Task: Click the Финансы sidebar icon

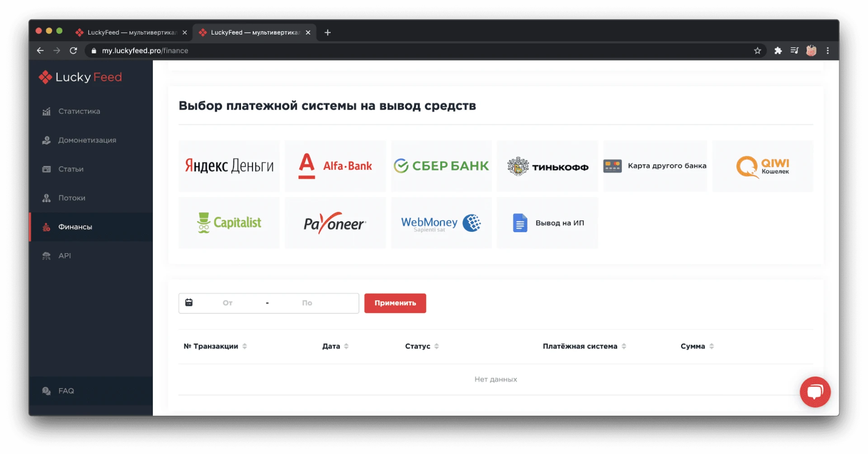Action: pos(46,227)
